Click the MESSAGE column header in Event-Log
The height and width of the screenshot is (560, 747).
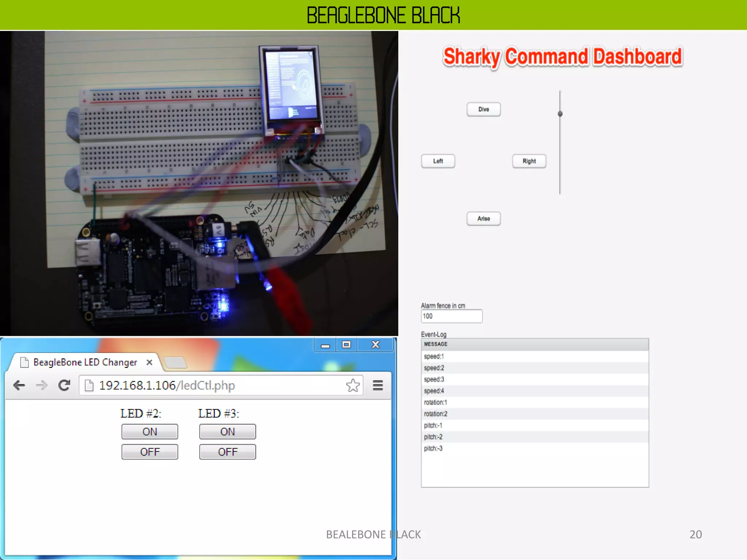(x=535, y=344)
